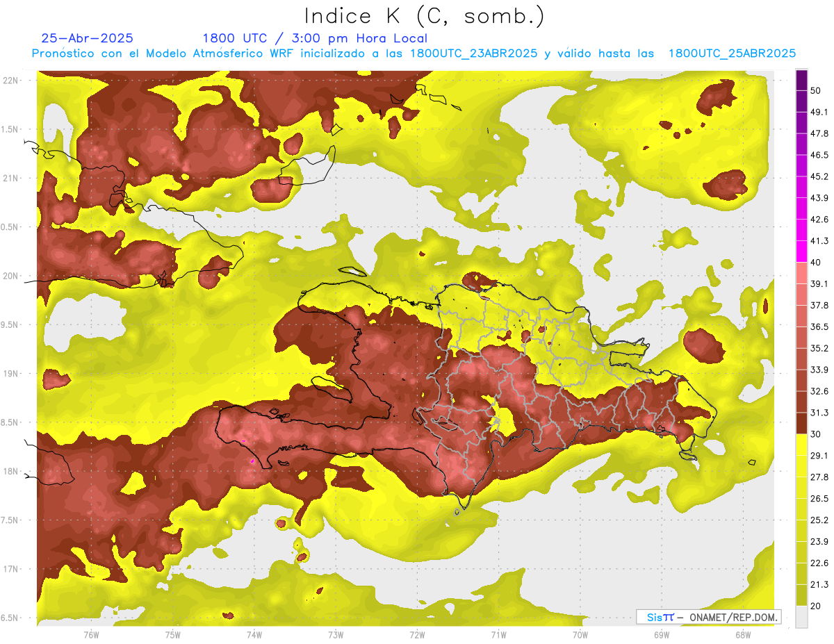Image resolution: width=834 pixels, height=644 pixels.
Task: Click the "Pronóstico con el Modelo Atmosférico WRF" line
Action: click(x=414, y=53)
